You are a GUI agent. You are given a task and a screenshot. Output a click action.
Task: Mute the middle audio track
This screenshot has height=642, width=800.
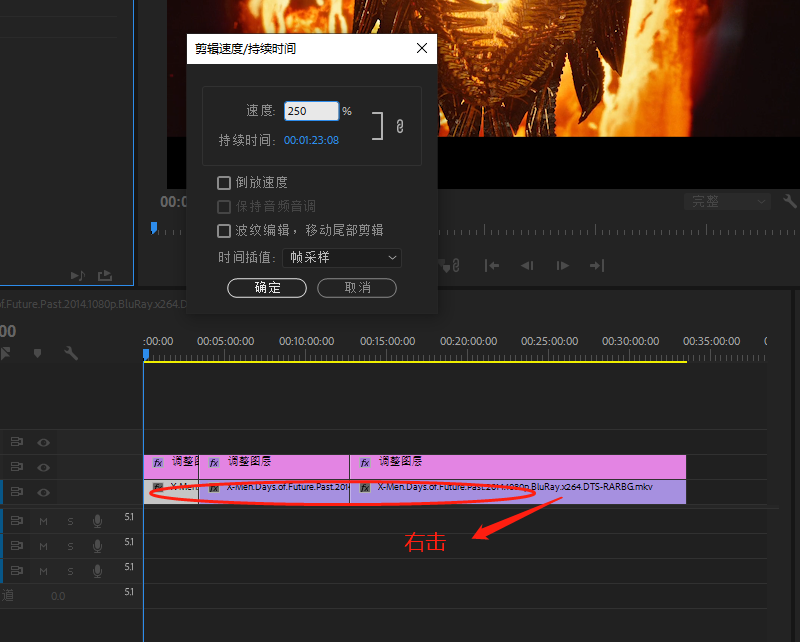(43, 547)
